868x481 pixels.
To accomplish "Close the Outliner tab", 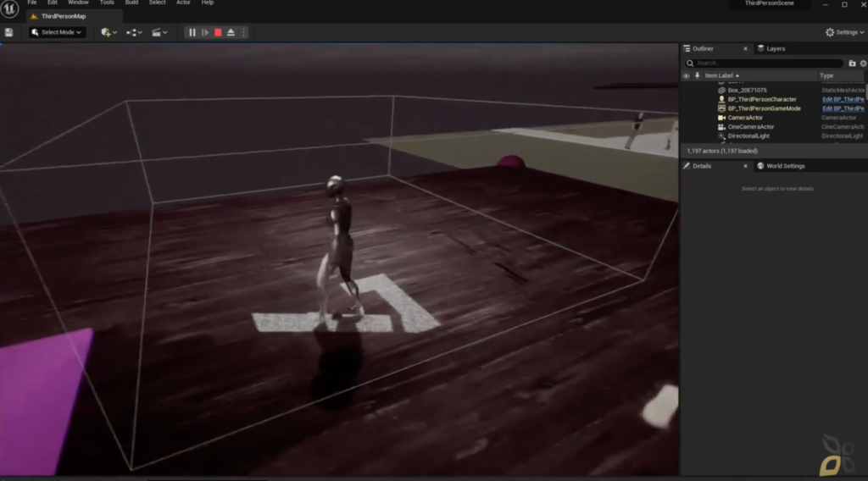I will pos(745,48).
